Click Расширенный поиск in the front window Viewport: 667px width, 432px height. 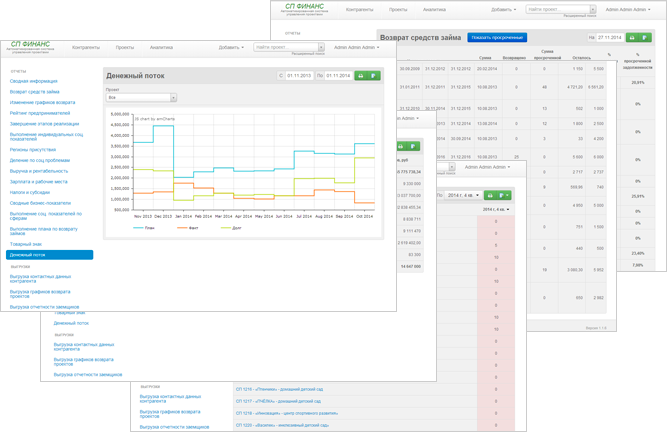pyautogui.click(x=308, y=54)
